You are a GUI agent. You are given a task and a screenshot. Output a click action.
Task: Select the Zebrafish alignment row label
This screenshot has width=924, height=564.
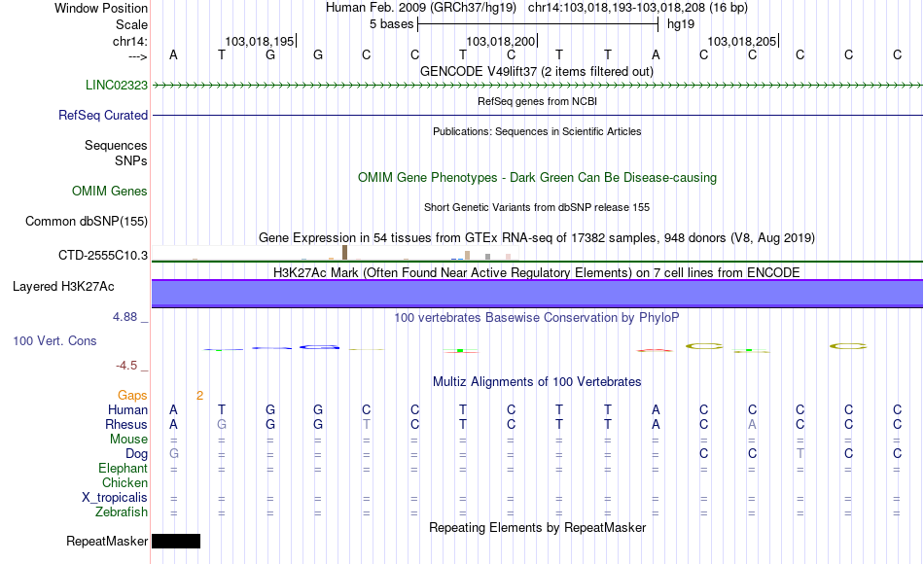click(122, 511)
